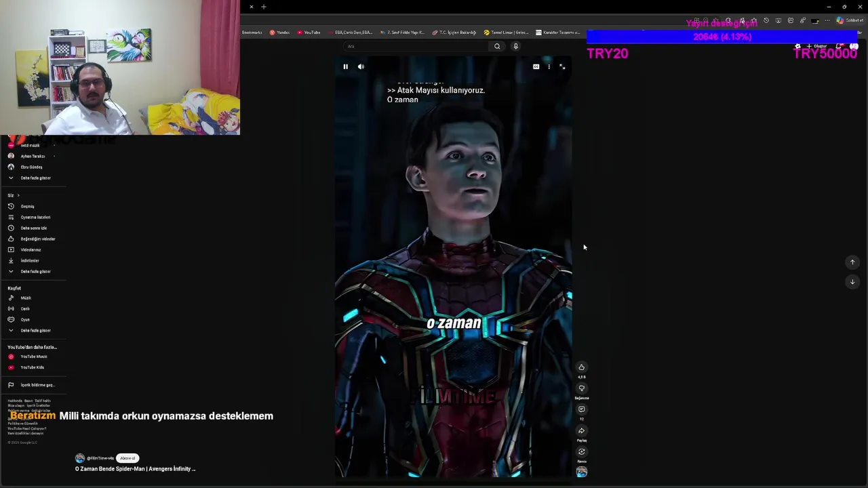Click the magnifier search button
The image size is (868, 488).
(x=497, y=46)
